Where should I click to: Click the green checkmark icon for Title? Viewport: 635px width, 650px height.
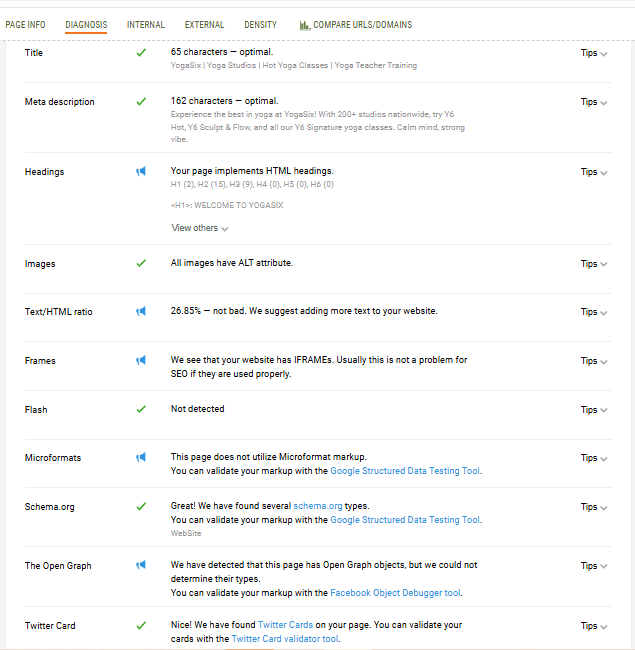click(x=141, y=53)
